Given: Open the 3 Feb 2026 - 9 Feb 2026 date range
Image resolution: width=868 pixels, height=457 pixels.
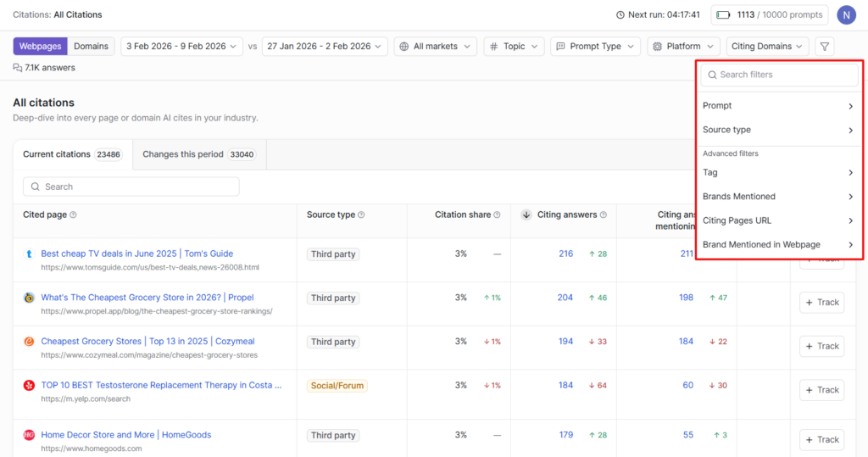Looking at the screenshot, I should coord(181,47).
